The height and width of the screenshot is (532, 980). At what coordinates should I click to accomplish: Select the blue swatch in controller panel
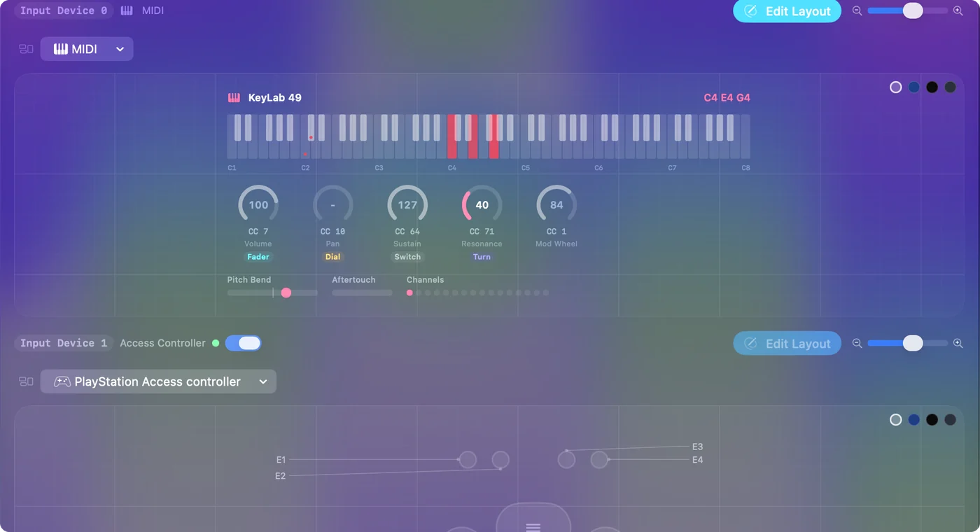pyautogui.click(x=913, y=420)
